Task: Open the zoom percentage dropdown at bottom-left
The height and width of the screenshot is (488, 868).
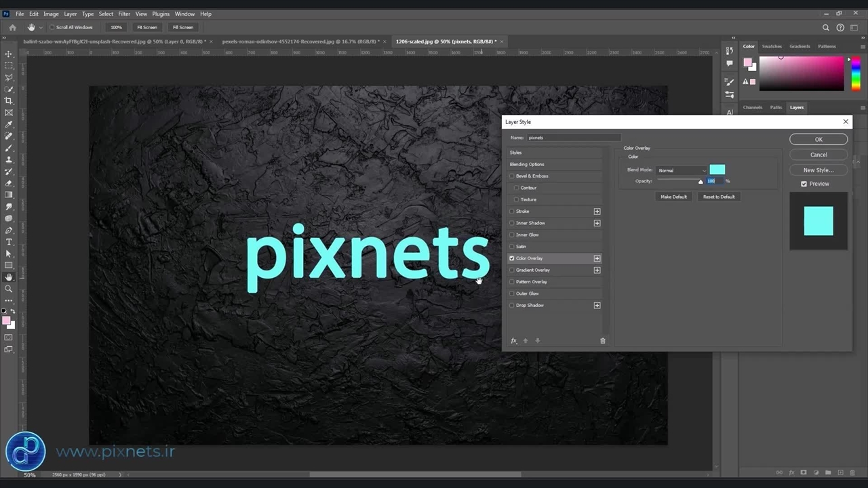Action: pos(30,475)
